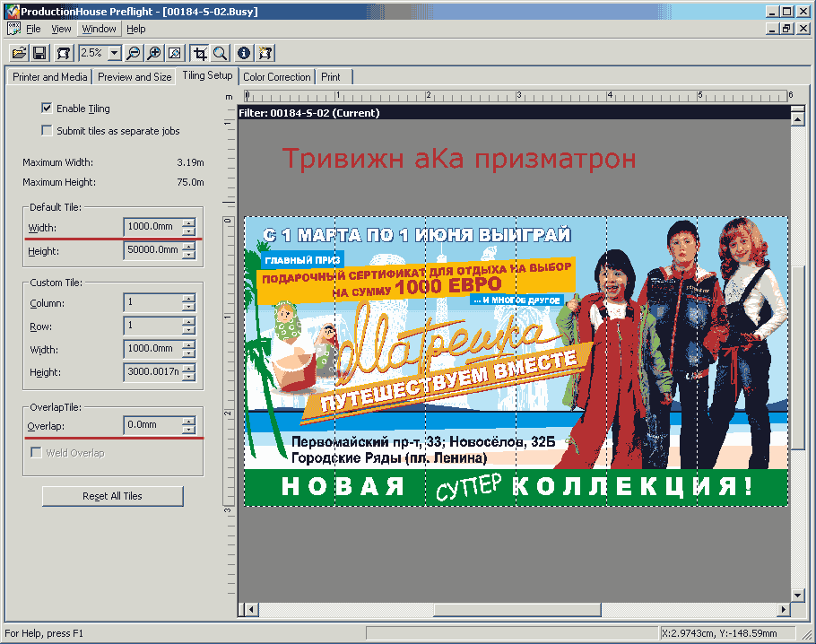Decrease Default Tile Width with down arrow
Image resolution: width=816 pixels, height=644 pixels.
[189, 231]
